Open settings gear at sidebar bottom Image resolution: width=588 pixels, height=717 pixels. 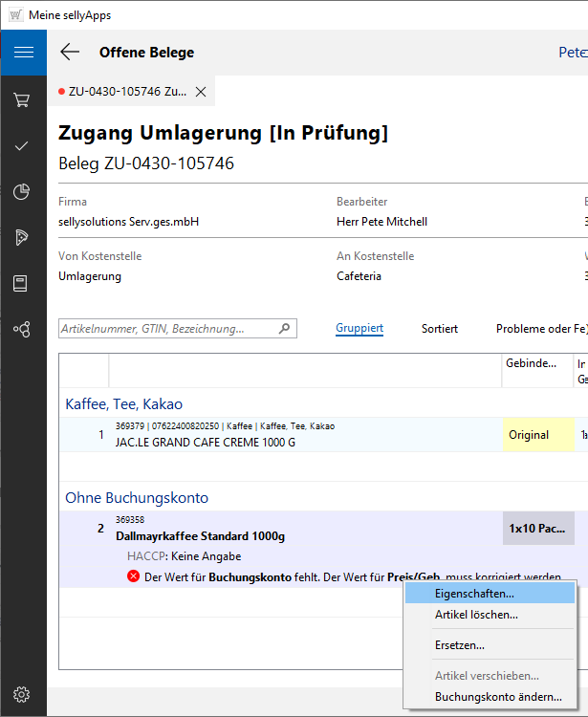(x=22, y=695)
